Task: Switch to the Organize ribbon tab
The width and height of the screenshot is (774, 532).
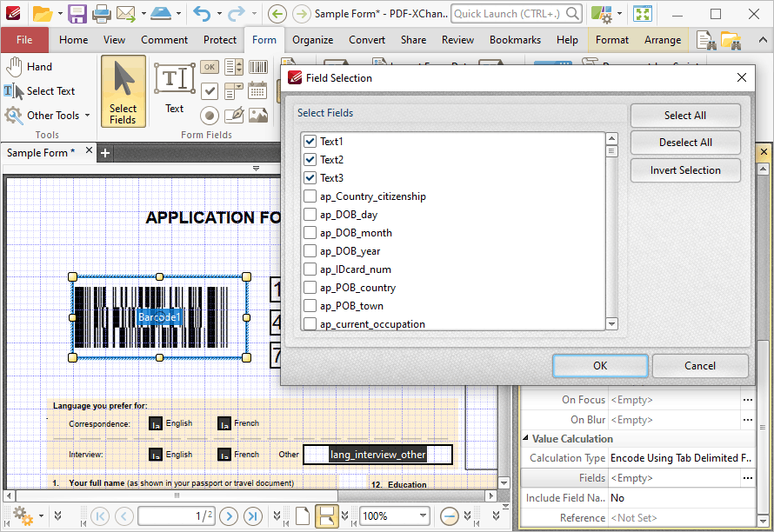Action: pos(312,40)
